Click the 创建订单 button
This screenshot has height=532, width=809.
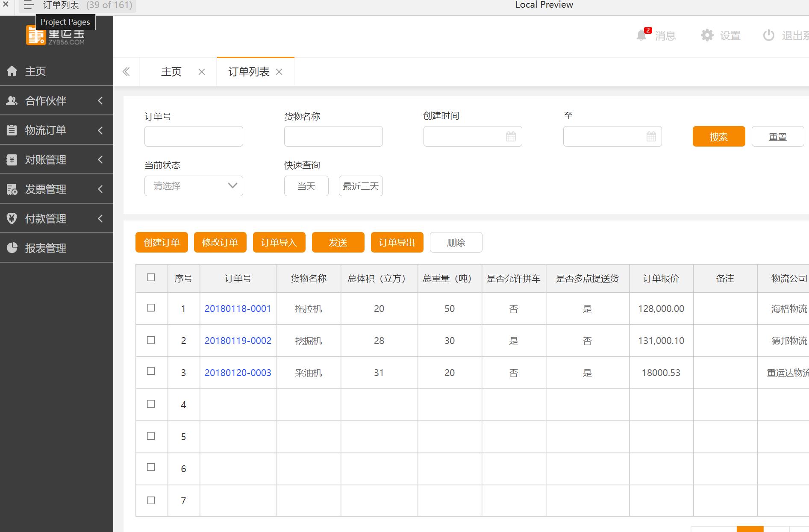click(x=162, y=242)
